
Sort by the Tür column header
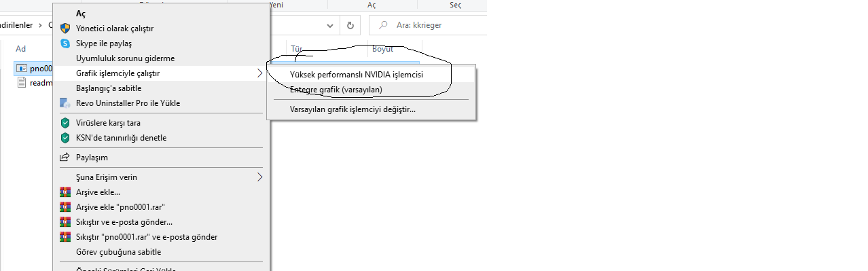click(x=296, y=49)
